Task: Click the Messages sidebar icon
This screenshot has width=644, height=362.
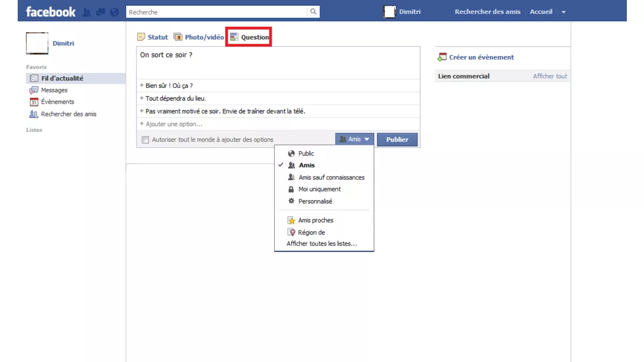Action: (x=34, y=90)
